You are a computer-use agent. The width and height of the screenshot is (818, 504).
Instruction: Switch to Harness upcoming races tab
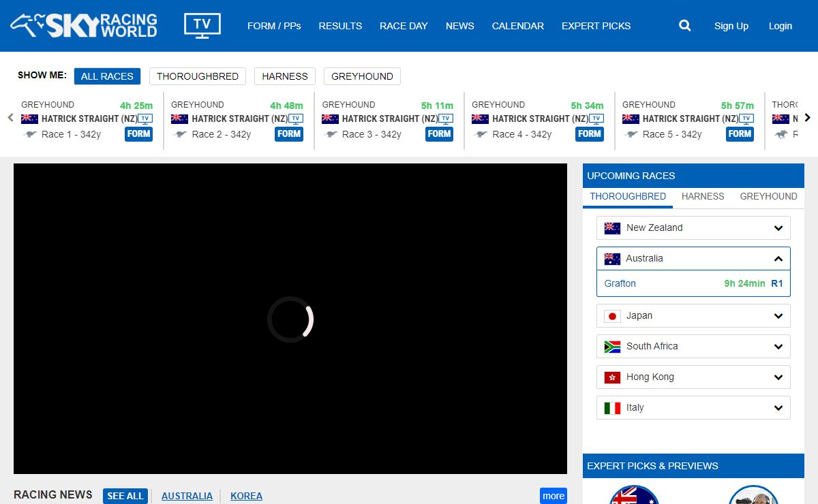(x=703, y=197)
